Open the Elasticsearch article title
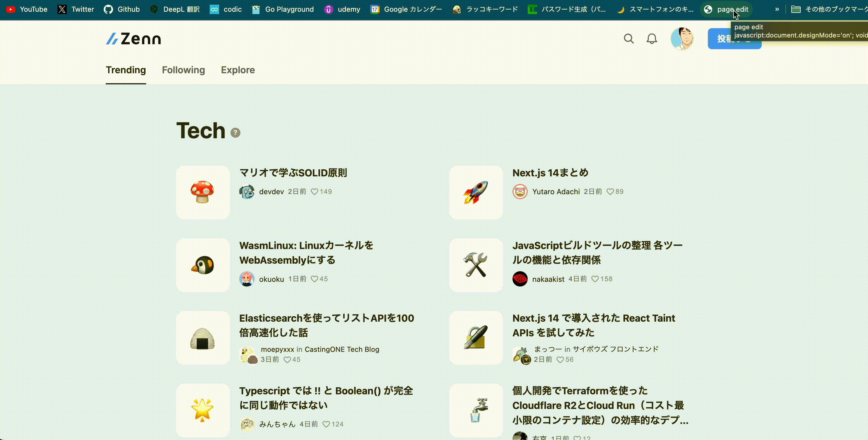Screen dimensions: 868x440 [327, 325]
